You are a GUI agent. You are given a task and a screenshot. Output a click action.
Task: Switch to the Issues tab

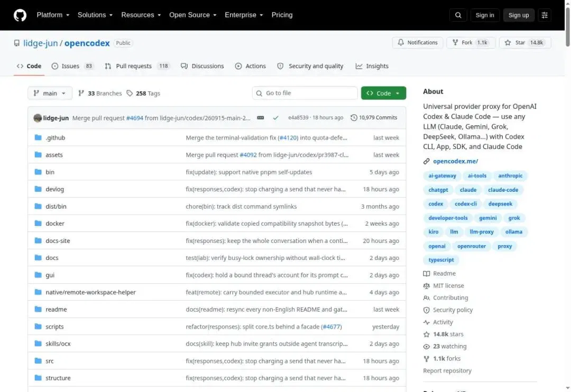[x=72, y=66]
